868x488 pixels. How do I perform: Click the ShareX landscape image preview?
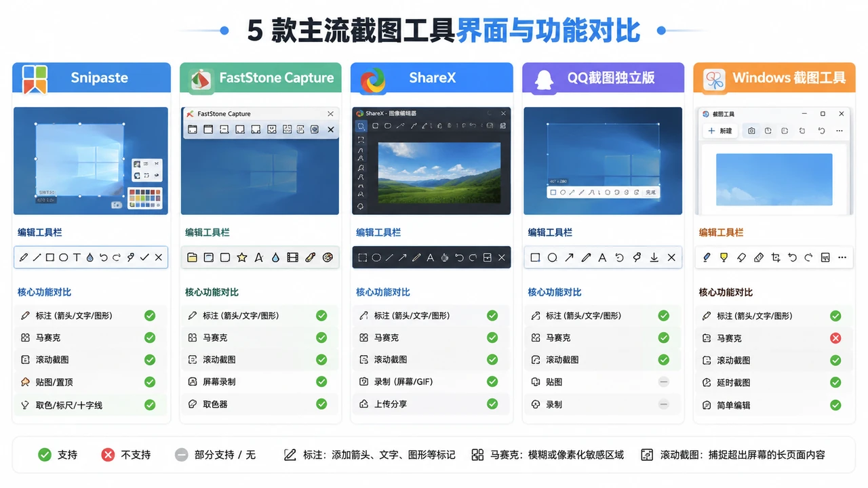click(x=439, y=172)
